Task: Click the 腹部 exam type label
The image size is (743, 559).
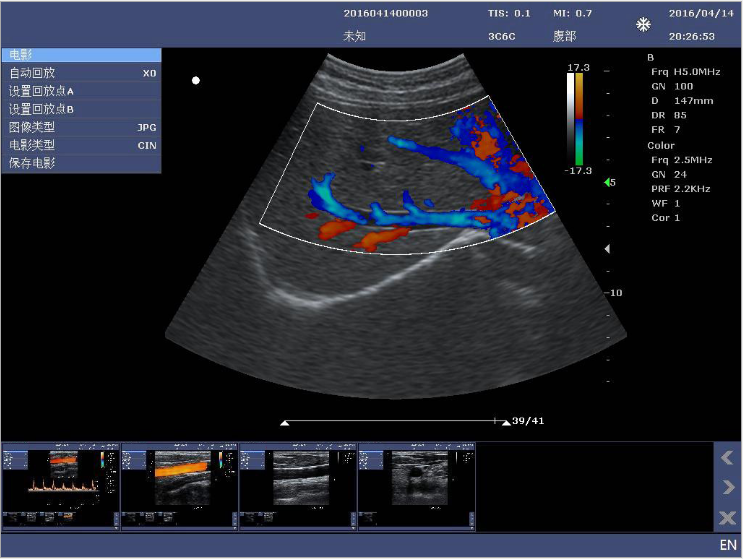Action: click(x=564, y=36)
